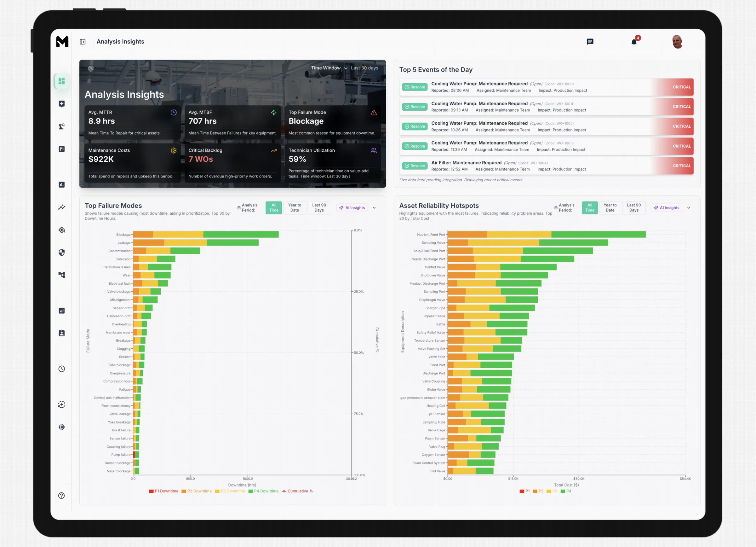Click the Maintenance Costs gear icon

click(173, 150)
